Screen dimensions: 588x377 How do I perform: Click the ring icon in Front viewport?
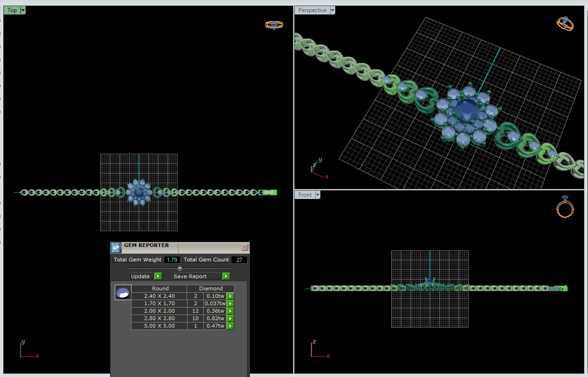tap(565, 206)
